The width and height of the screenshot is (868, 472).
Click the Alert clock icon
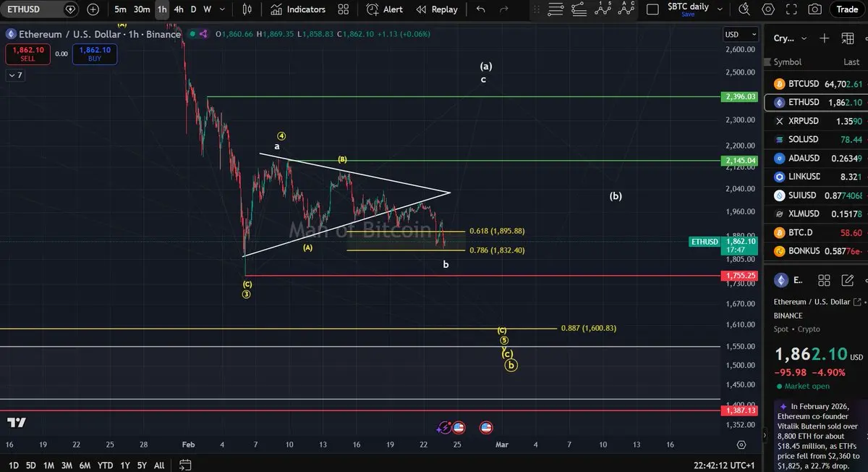373,9
